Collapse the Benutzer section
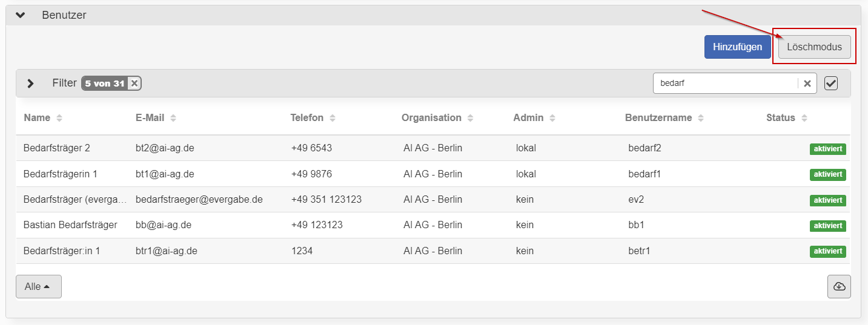The image size is (868, 325). [21, 15]
